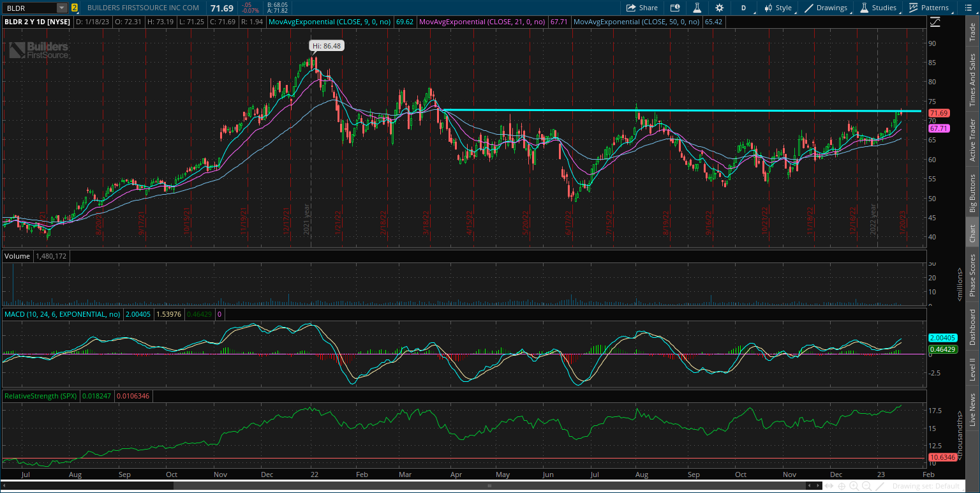This screenshot has width=980, height=493.
Task: Click the 0.018247 relative strength value
Action: 96,396
